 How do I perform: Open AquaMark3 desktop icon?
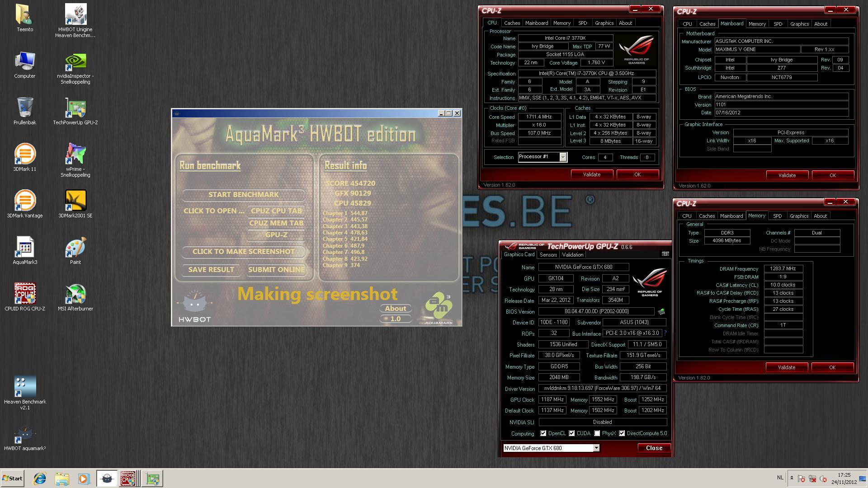point(24,251)
